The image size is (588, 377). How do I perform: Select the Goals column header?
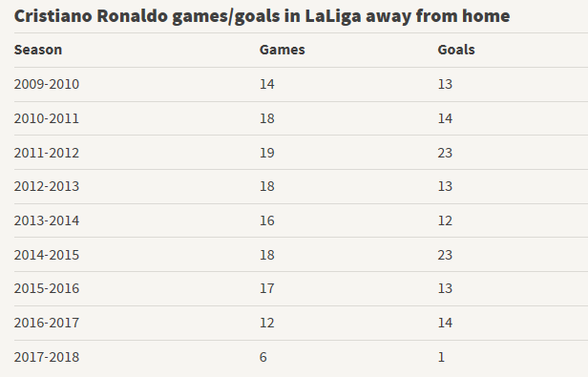click(456, 50)
